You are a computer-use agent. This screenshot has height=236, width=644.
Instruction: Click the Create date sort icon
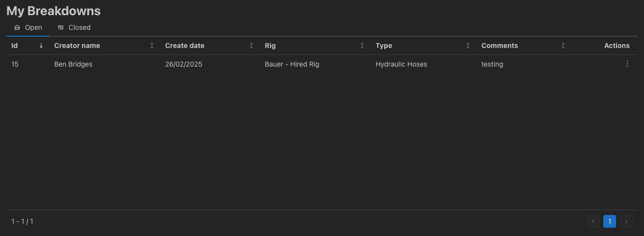coord(251,46)
